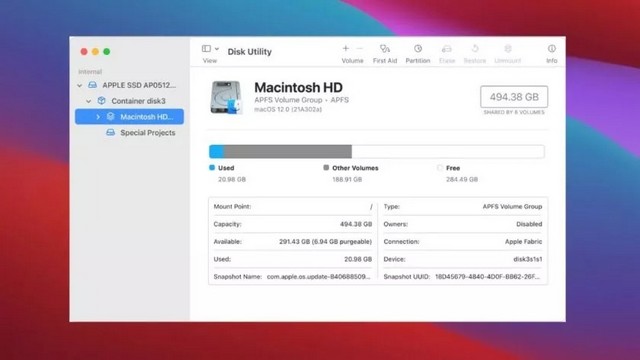Click the Disk Utility window title
This screenshot has height=360, width=640.
click(x=249, y=52)
